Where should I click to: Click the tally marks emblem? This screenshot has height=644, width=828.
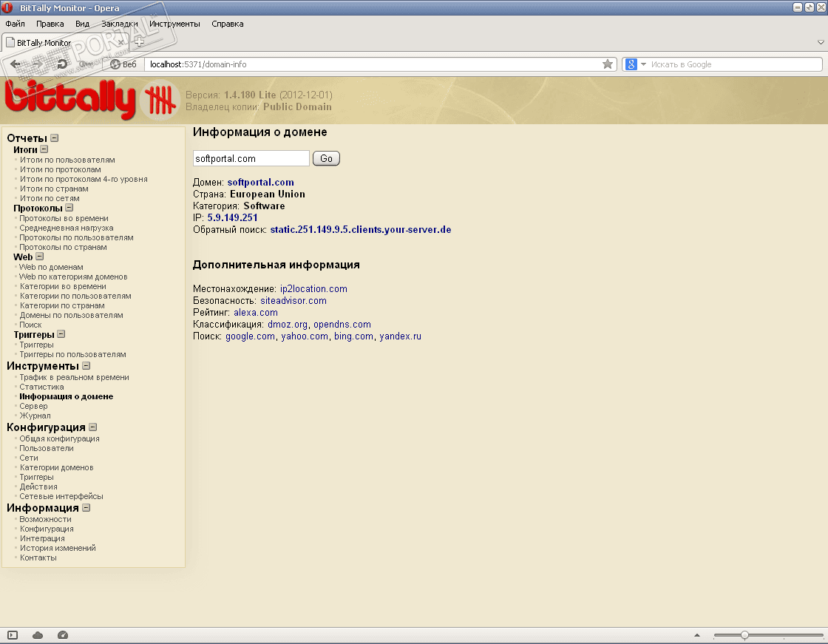pyautogui.click(x=160, y=100)
